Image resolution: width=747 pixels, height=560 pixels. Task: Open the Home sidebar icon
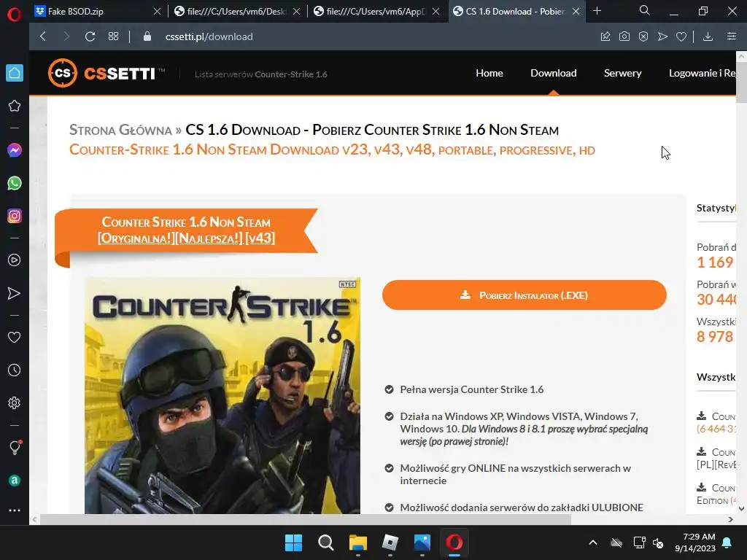pos(15,73)
